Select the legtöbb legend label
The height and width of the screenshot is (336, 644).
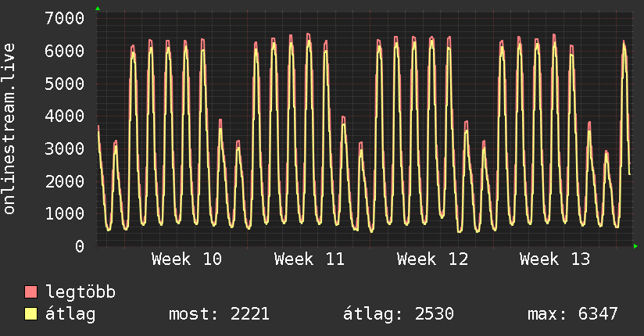click(80, 292)
